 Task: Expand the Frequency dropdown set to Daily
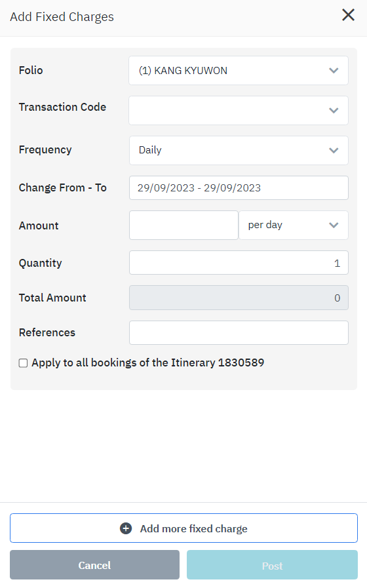(x=239, y=150)
